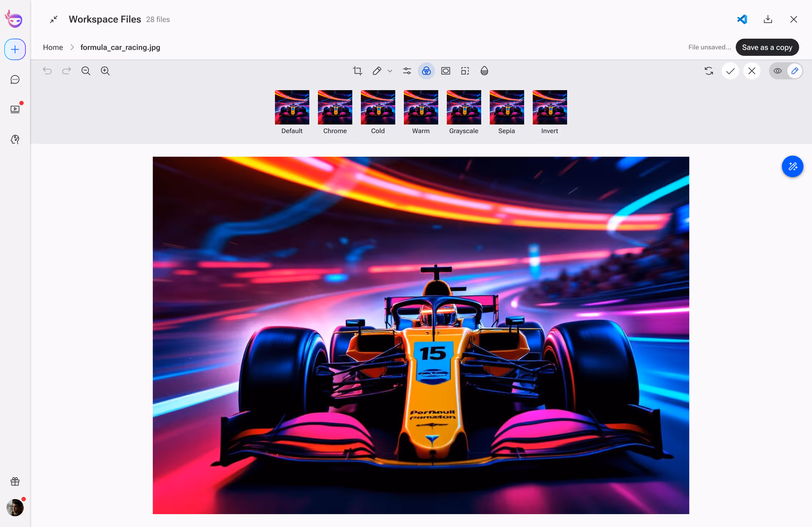
Task: Switch to preview eye mode
Action: (777, 71)
